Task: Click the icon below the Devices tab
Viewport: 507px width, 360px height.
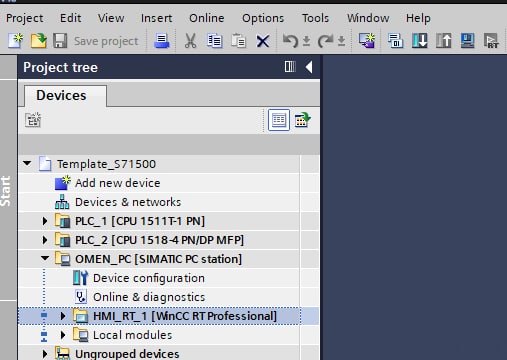Action: [33, 120]
